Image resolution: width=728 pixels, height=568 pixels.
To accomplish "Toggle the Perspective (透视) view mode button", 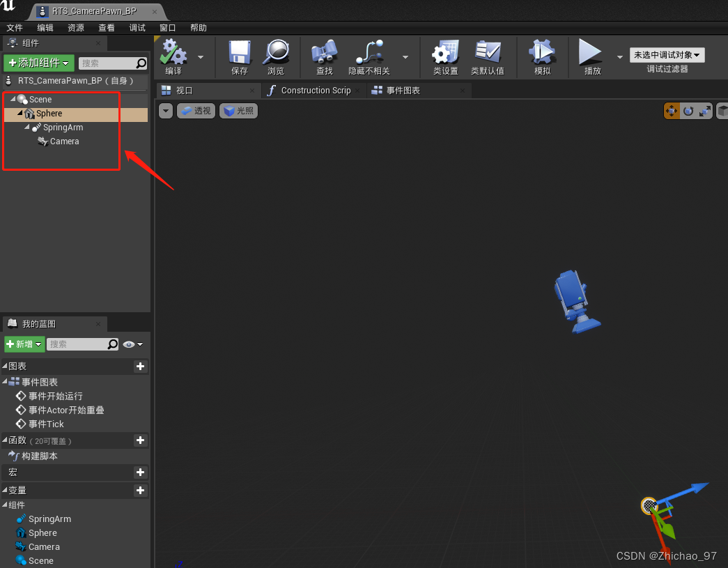I will 196,110.
